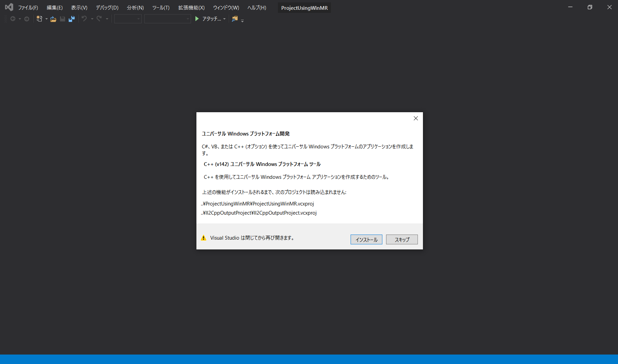This screenshot has height=364, width=618.
Task: Click the Redo icon
Action: tap(98, 19)
